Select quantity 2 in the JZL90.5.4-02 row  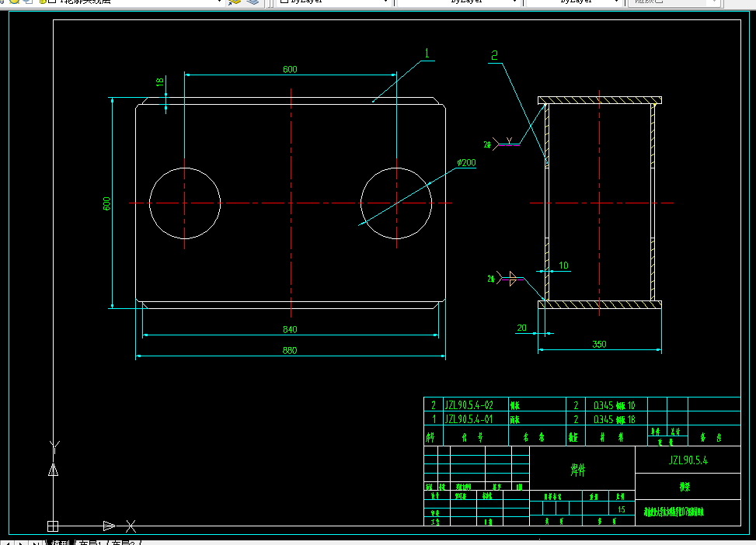pyautogui.click(x=576, y=405)
